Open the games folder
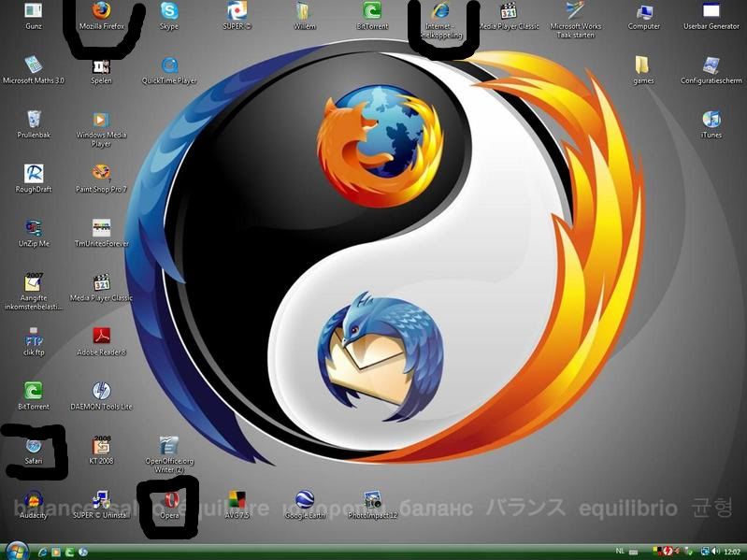Screen dimensions: 747x560 643,70
